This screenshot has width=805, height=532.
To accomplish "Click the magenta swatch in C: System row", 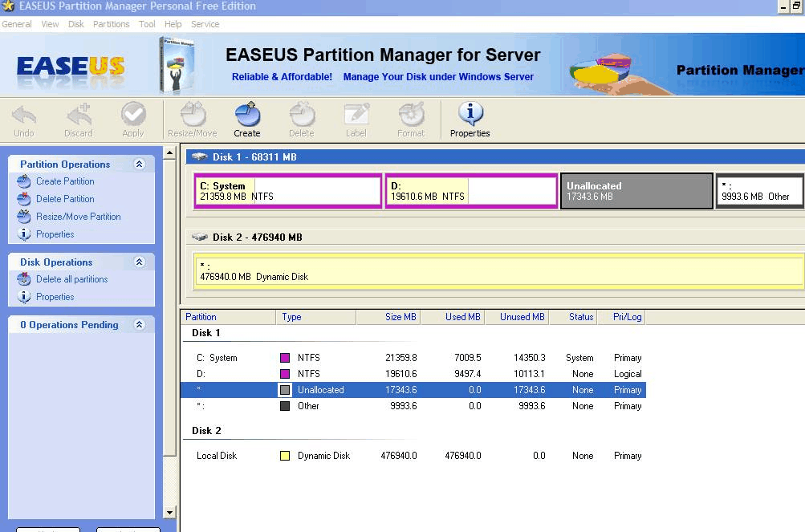I will coord(285,358).
